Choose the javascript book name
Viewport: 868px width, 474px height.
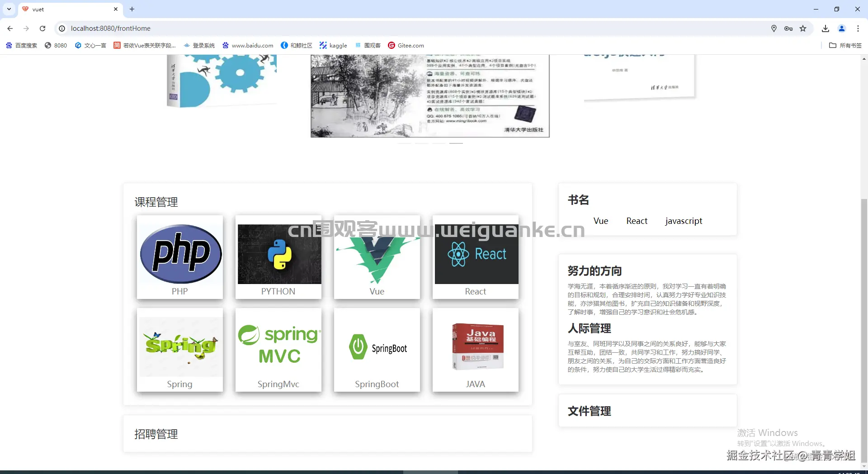pos(684,221)
